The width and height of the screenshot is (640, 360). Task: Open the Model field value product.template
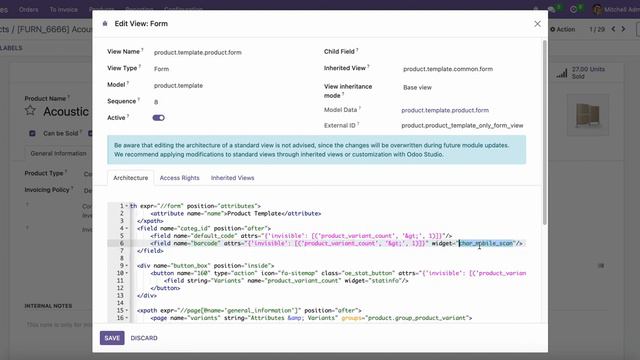[x=178, y=86]
